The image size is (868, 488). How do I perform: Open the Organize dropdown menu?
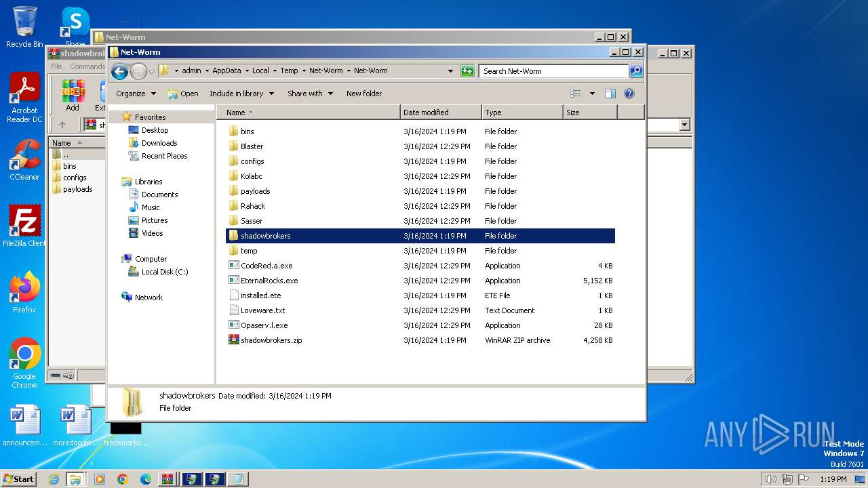[136, 94]
